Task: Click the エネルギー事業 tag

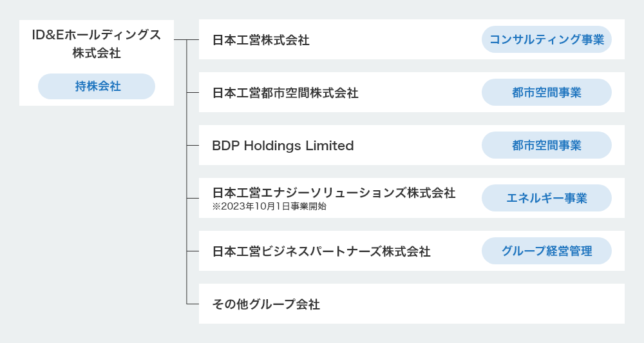Action: [x=547, y=198]
